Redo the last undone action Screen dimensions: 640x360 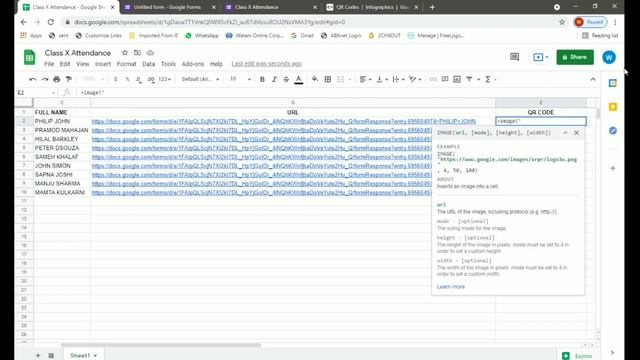coord(44,79)
